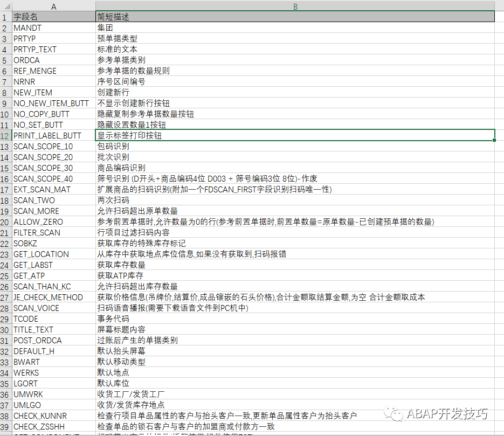This screenshot has width=504, height=436.
Task: Select the BWART cell
Action: [x=54, y=362]
